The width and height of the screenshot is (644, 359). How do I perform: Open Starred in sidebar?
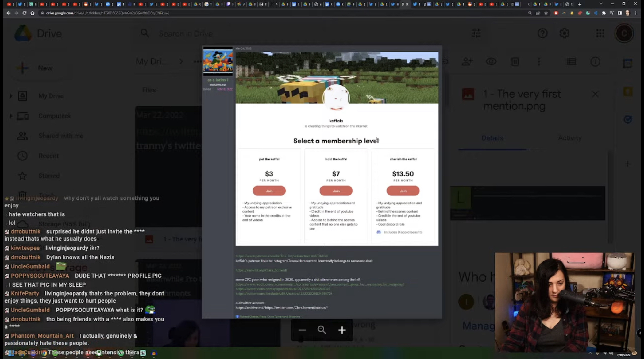pyautogui.click(x=49, y=176)
